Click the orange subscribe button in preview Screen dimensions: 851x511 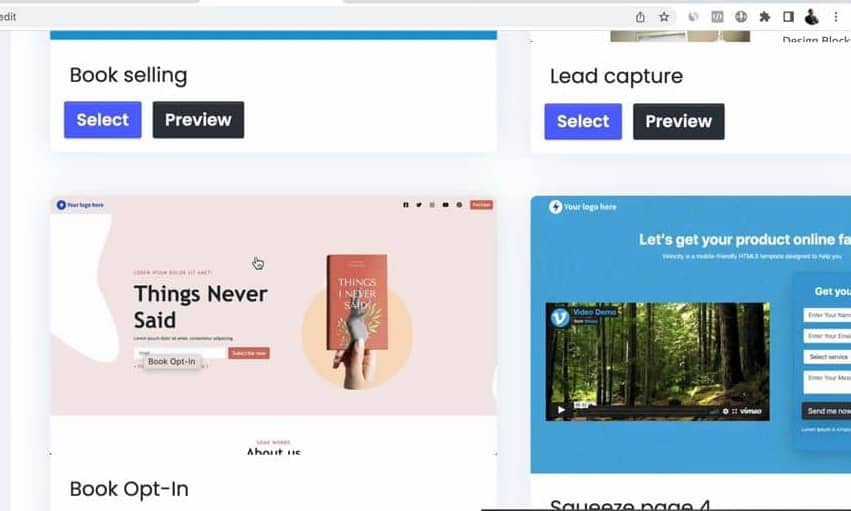click(249, 353)
